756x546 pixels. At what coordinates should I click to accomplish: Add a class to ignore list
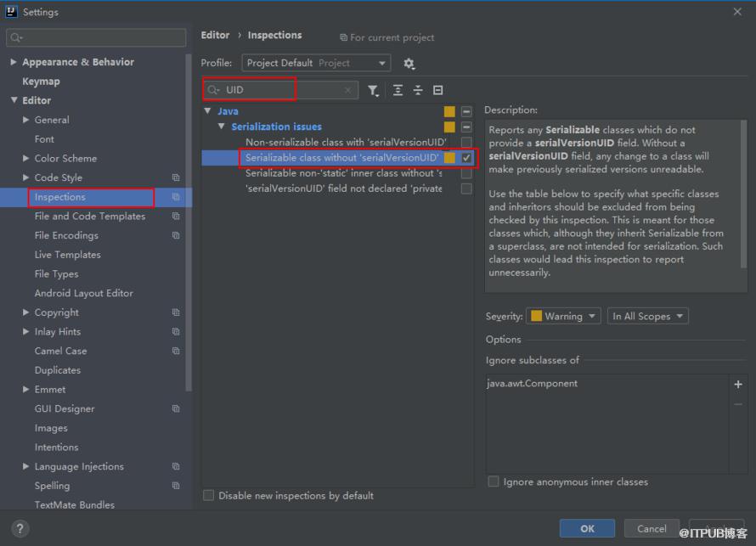tap(737, 384)
